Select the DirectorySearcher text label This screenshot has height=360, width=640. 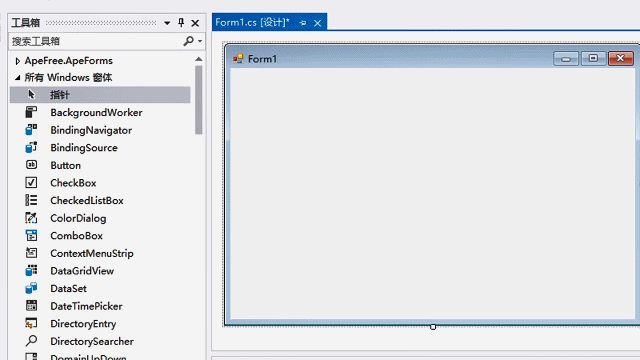click(92, 341)
